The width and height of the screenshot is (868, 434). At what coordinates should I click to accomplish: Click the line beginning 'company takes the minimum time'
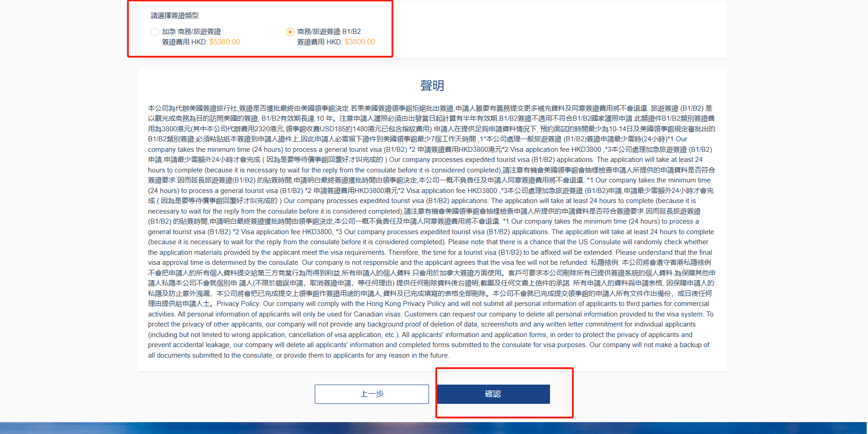429,150
